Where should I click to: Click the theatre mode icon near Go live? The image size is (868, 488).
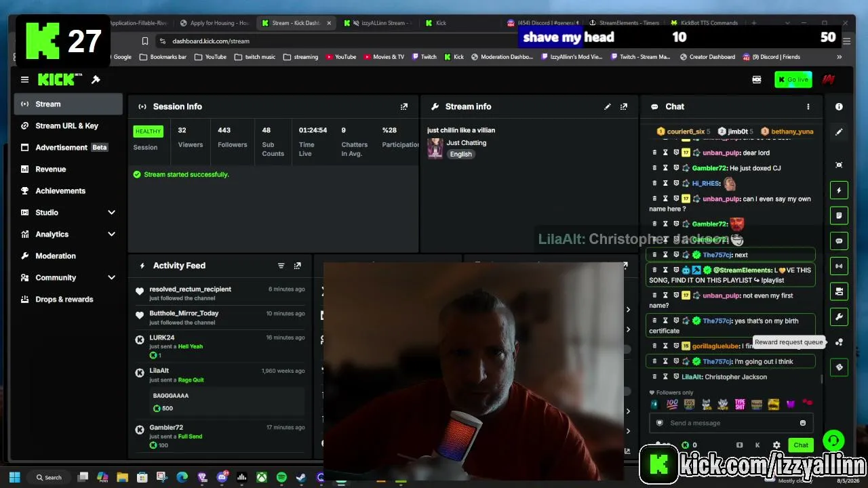[757, 79]
